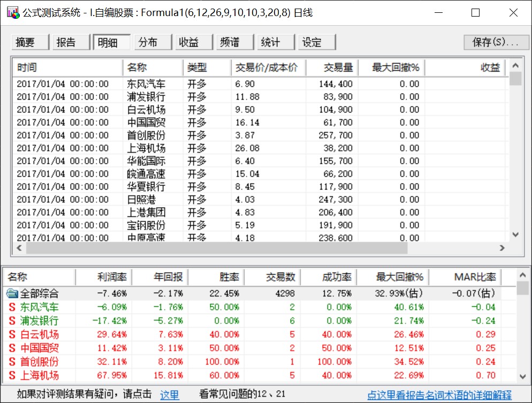The height and width of the screenshot is (403, 532).
Task: Select the 明细 tab
Action: (x=112, y=42)
